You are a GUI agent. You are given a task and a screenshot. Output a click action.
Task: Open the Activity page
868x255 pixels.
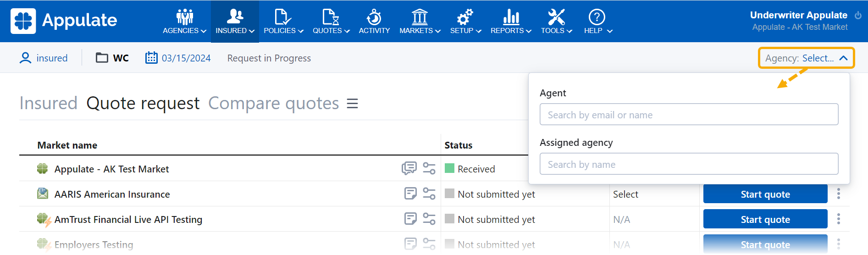tap(374, 22)
